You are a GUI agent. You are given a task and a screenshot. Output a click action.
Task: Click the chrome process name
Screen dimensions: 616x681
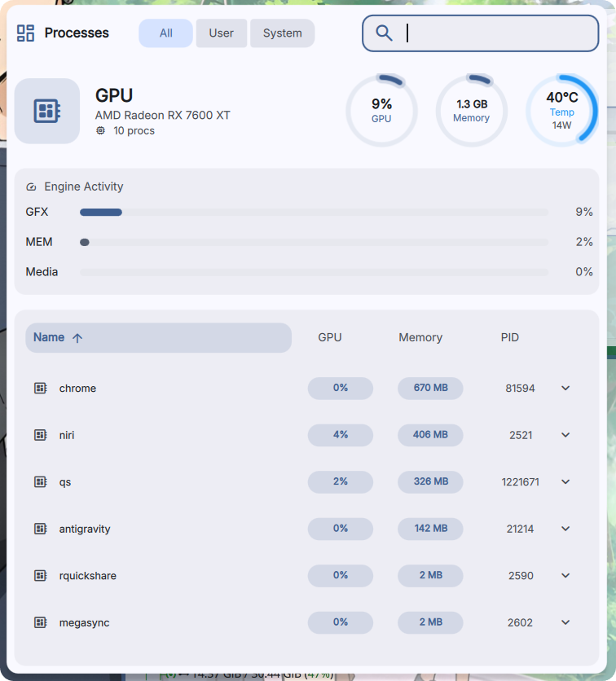click(x=77, y=389)
